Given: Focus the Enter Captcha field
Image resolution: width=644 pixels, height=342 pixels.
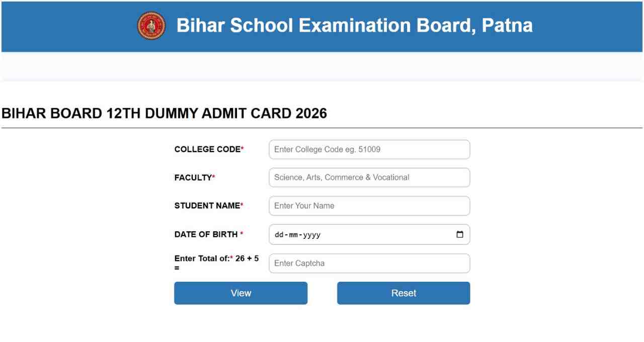Looking at the screenshot, I should point(369,264).
